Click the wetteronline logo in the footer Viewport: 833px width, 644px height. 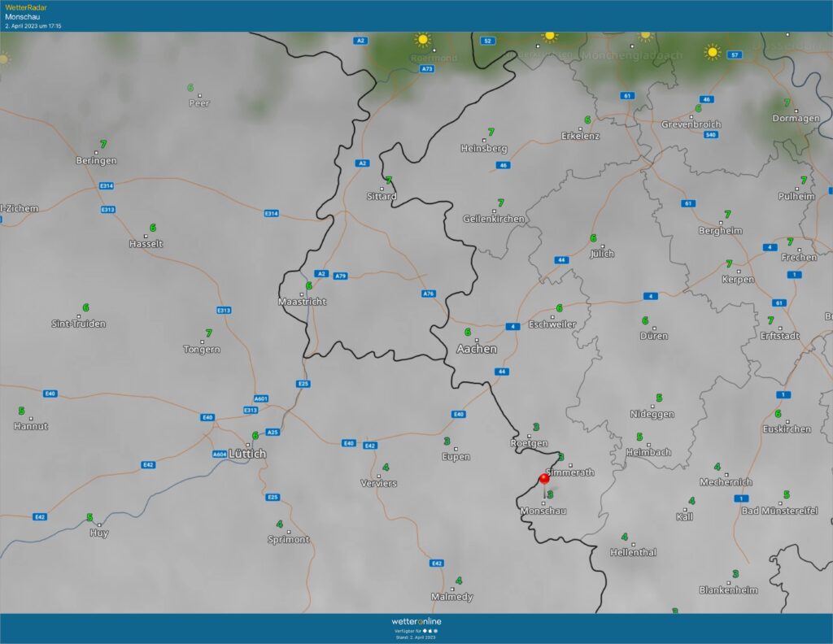point(416,621)
